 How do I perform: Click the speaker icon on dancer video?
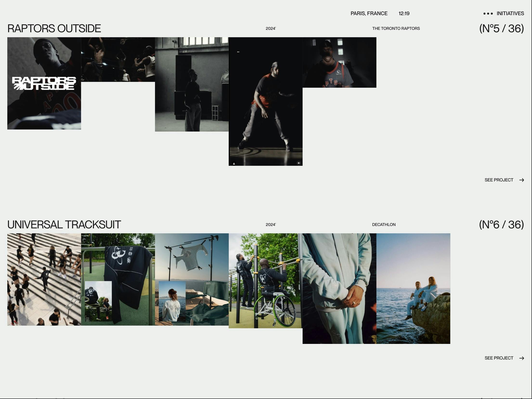(299, 163)
